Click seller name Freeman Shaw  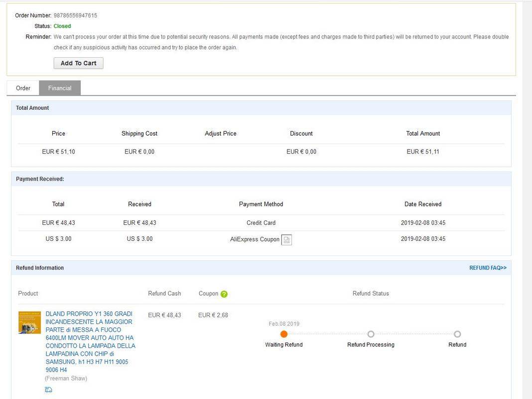[x=66, y=379]
